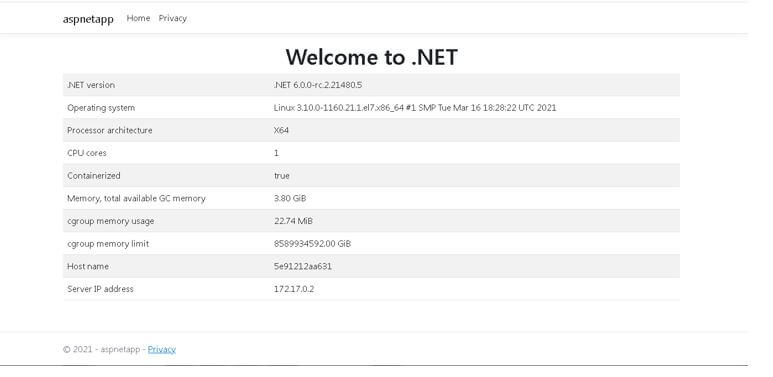Select the 'Processor architecture' label
Viewport: 773px width, 377px height.
pos(110,130)
